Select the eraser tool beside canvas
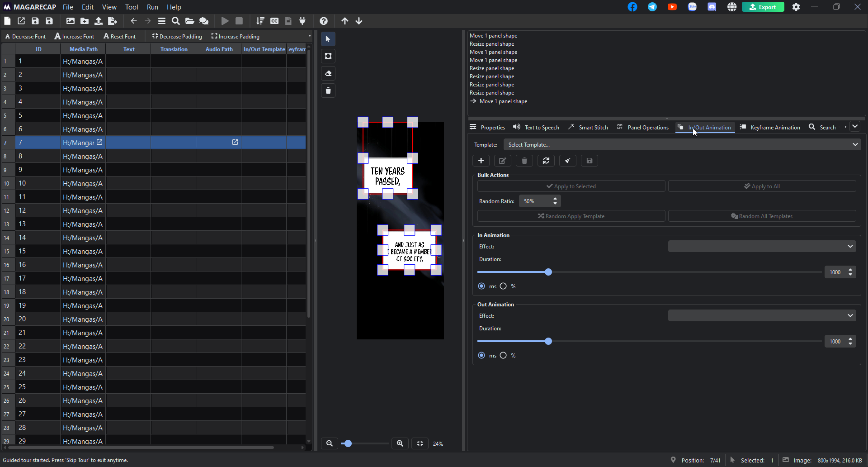 click(x=328, y=73)
